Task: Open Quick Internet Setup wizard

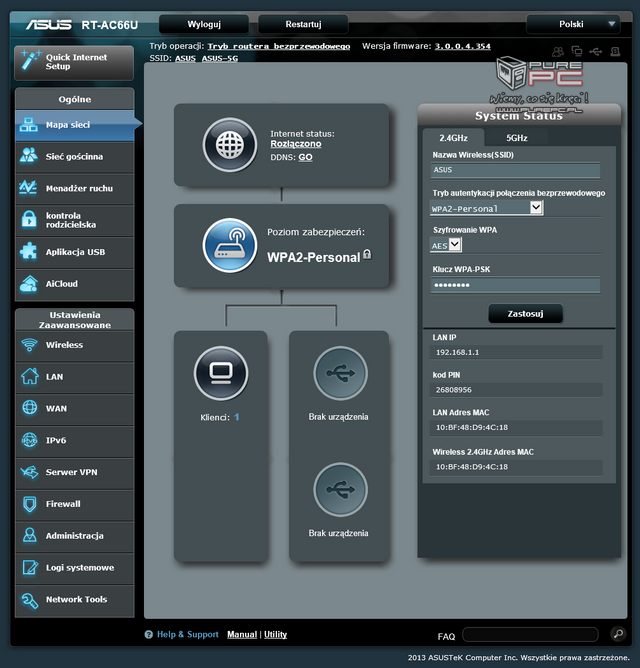Action: (x=74, y=63)
